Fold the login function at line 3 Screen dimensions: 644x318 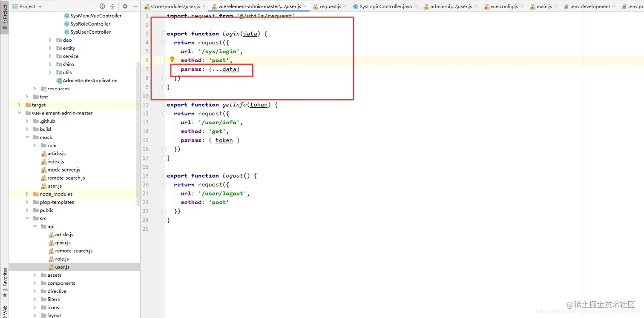164,34
